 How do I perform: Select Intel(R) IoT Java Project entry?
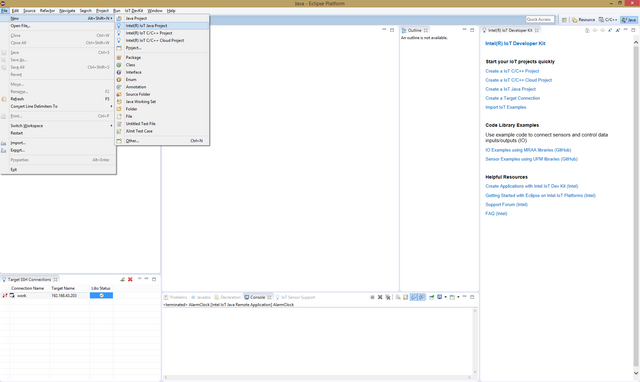click(x=162, y=26)
